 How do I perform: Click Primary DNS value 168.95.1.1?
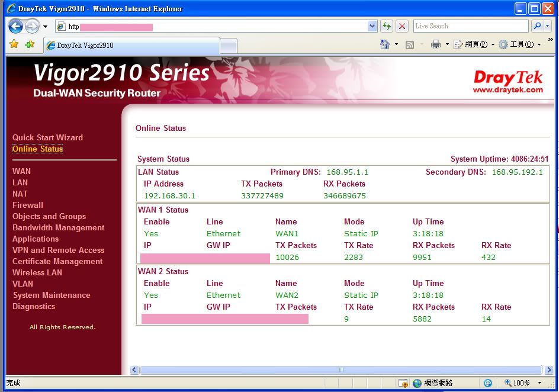tap(347, 172)
